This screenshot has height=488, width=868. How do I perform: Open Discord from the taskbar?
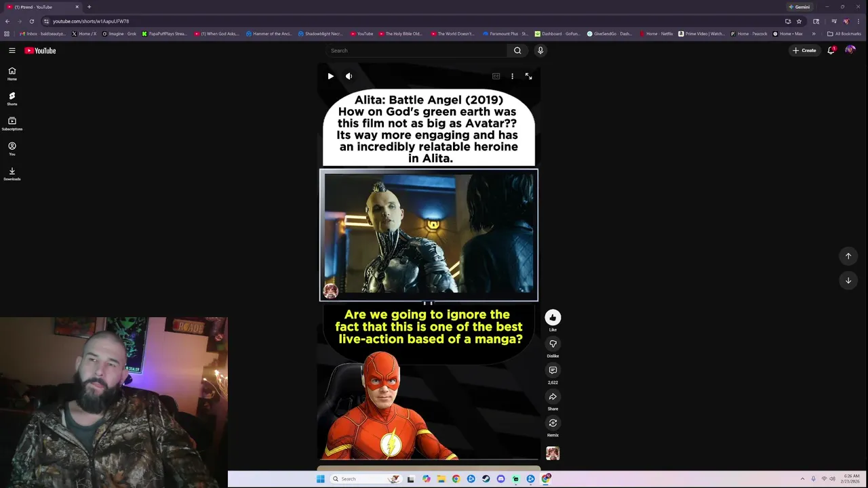click(x=500, y=479)
